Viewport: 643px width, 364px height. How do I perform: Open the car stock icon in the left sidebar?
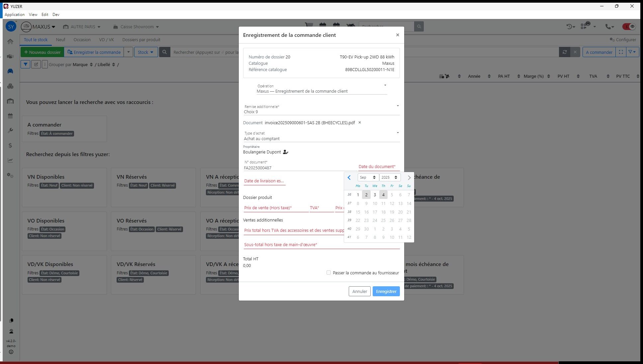(10, 71)
